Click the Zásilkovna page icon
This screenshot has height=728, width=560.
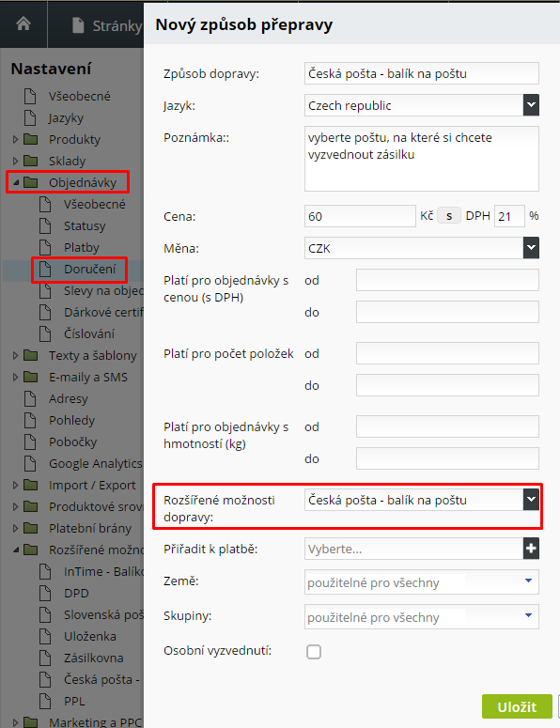[45, 658]
